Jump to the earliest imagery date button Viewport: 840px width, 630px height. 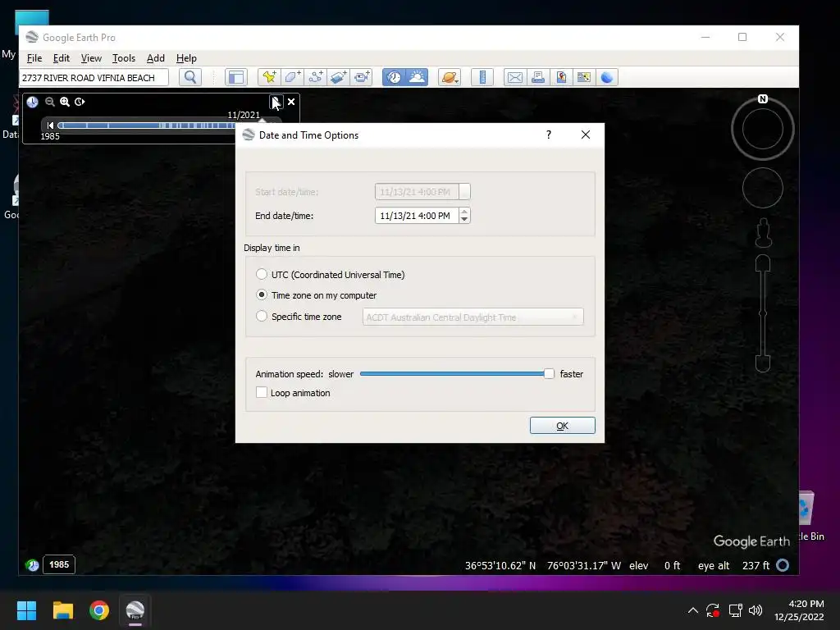50,126
